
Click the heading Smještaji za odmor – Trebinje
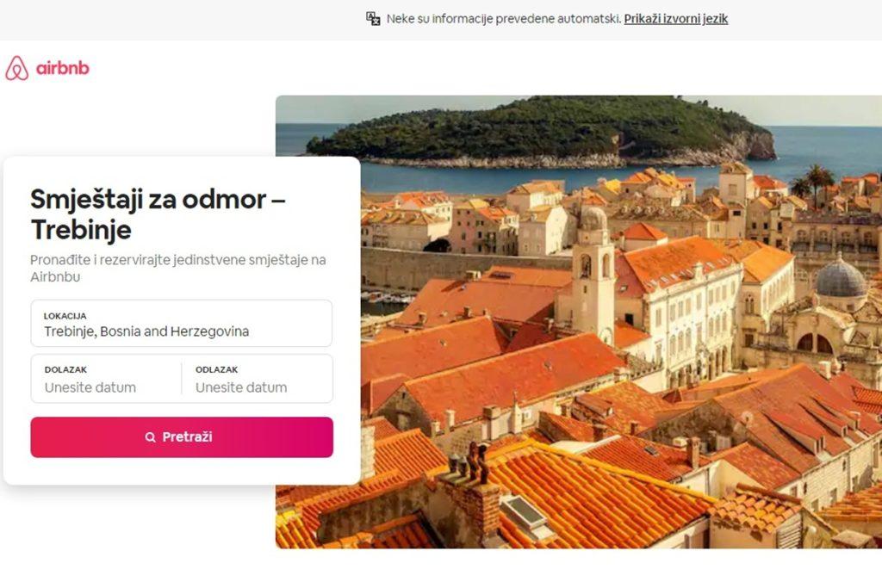click(x=158, y=214)
